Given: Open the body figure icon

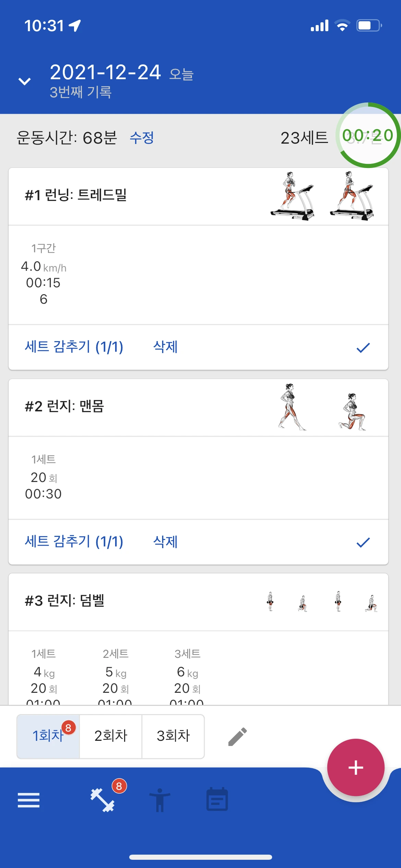Looking at the screenshot, I should coord(159,800).
